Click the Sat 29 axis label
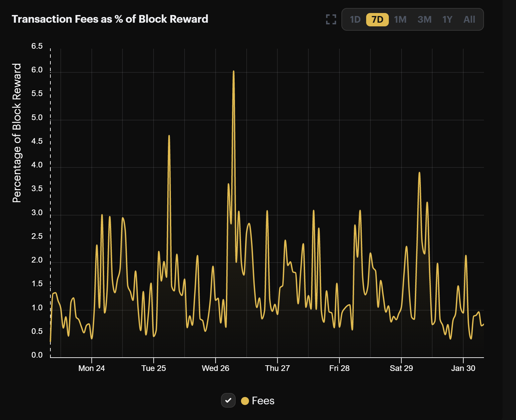 401,368
